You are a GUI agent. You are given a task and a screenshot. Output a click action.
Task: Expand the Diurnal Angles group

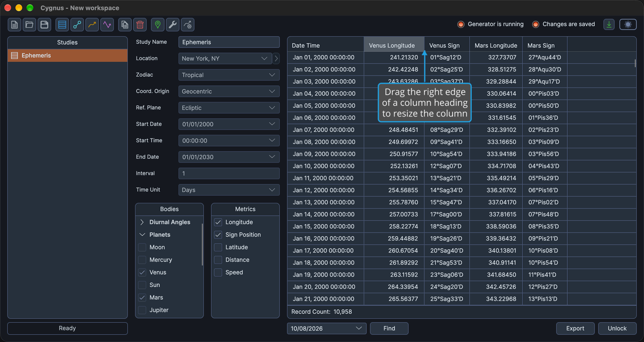click(142, 222)
